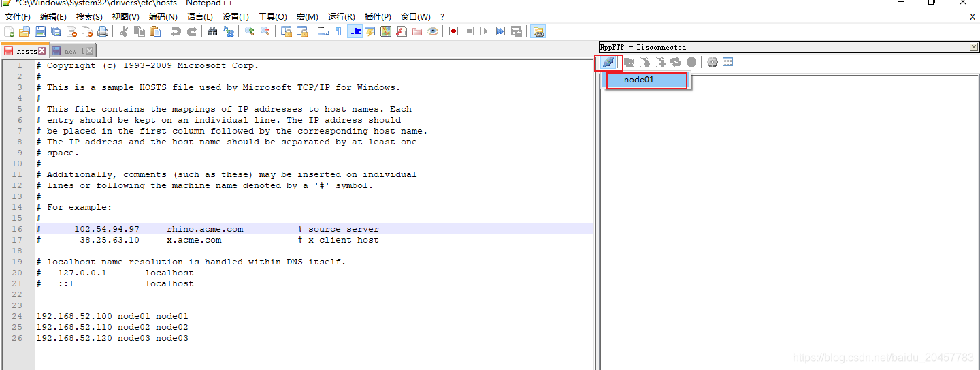Redo the last undone edit
The height and width of the screenshot is (370, 980).
tap(192, 31)
